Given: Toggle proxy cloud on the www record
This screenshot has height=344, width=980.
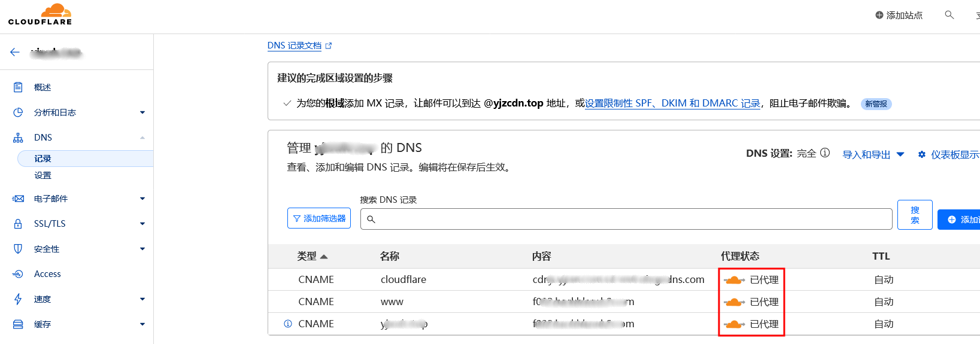Looking at the screenshot, I should [735, 302].
